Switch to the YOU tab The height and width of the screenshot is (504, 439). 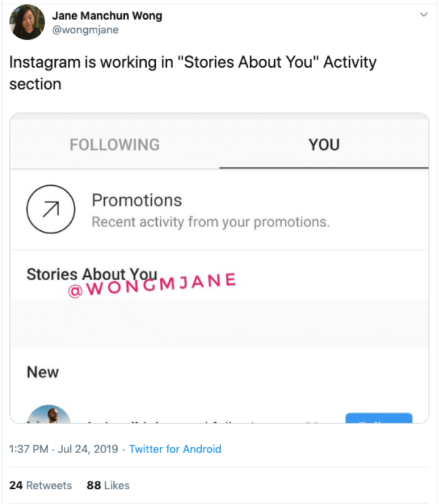[324, 144]
